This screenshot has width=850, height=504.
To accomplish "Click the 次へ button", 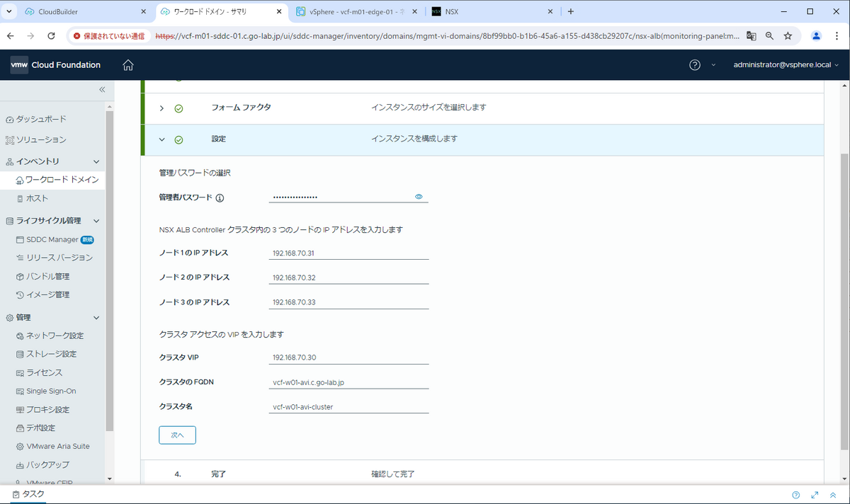I will 177,435.
